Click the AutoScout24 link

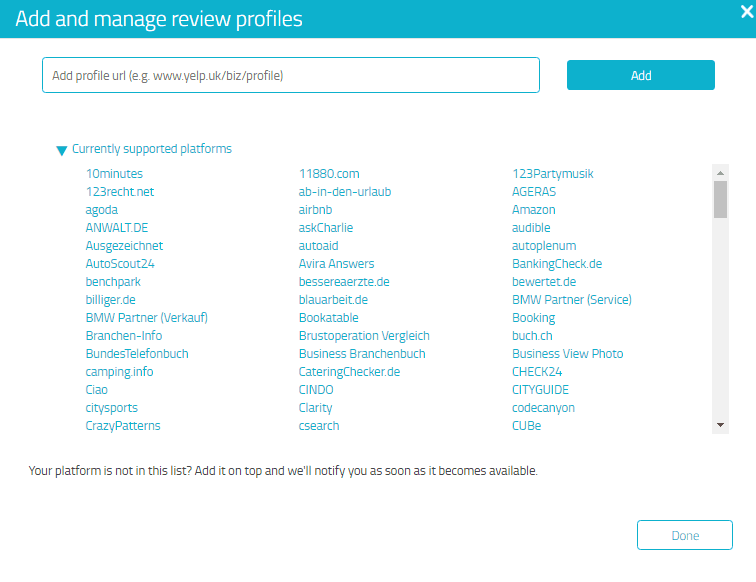click(120, 264)
